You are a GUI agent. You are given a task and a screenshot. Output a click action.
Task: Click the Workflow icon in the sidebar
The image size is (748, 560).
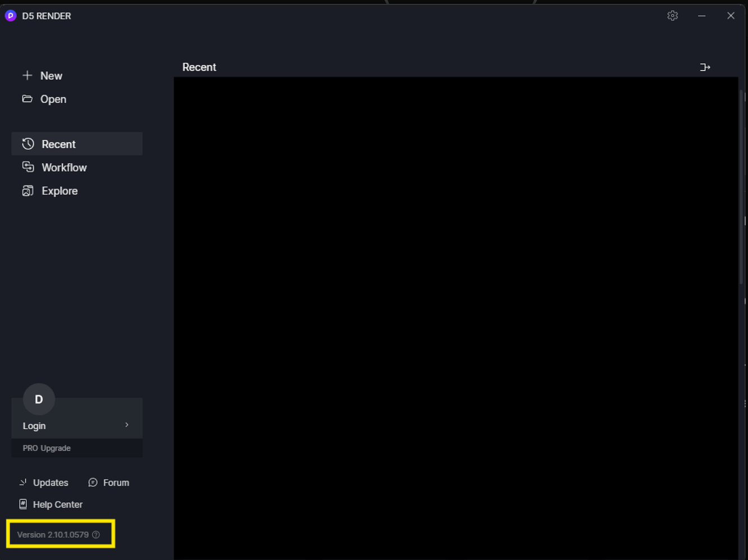click(x=28, y=167)
